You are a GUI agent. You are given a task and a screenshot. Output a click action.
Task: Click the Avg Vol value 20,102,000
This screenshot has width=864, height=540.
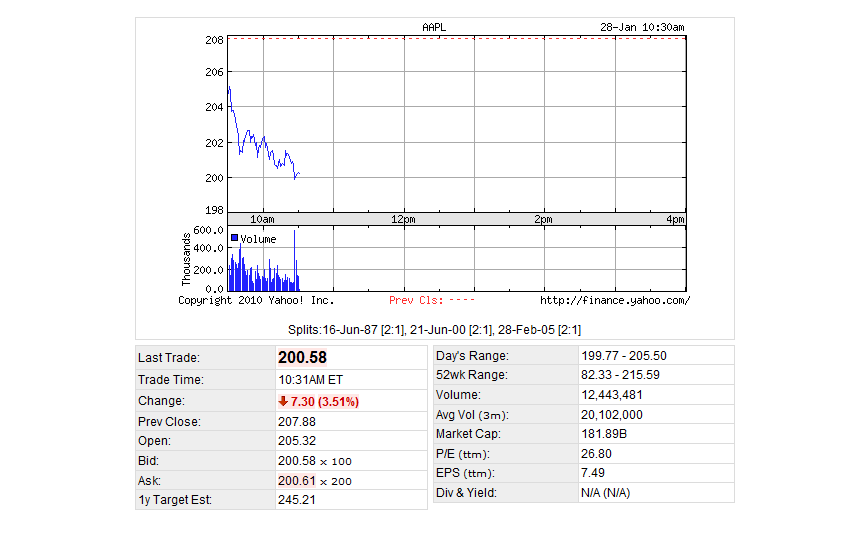612,415
